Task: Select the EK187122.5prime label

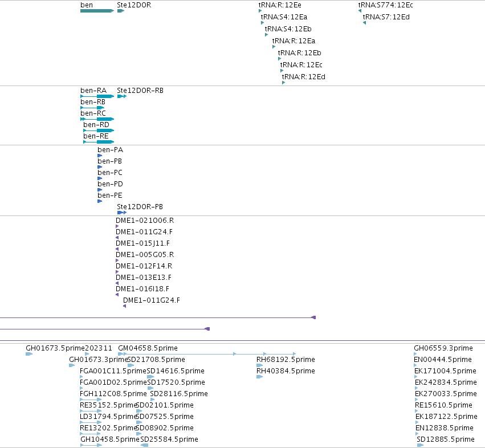Action: click(446, 417)
